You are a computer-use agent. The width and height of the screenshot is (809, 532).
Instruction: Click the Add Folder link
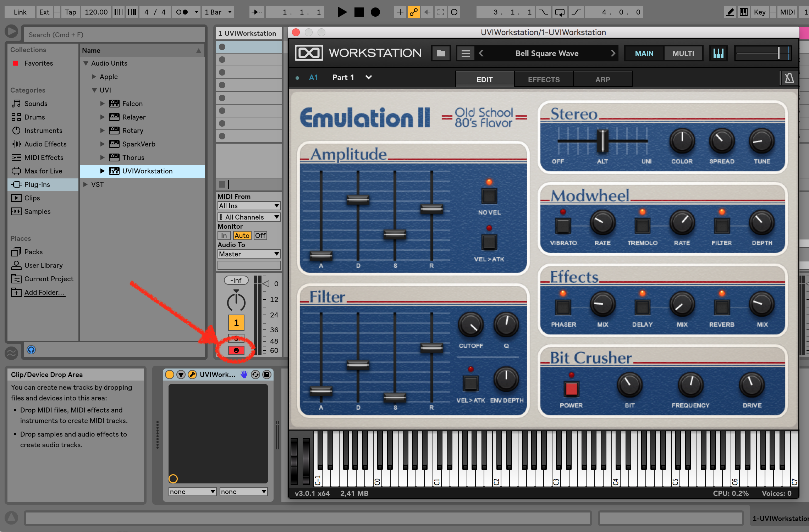click(x=44, y=292)
